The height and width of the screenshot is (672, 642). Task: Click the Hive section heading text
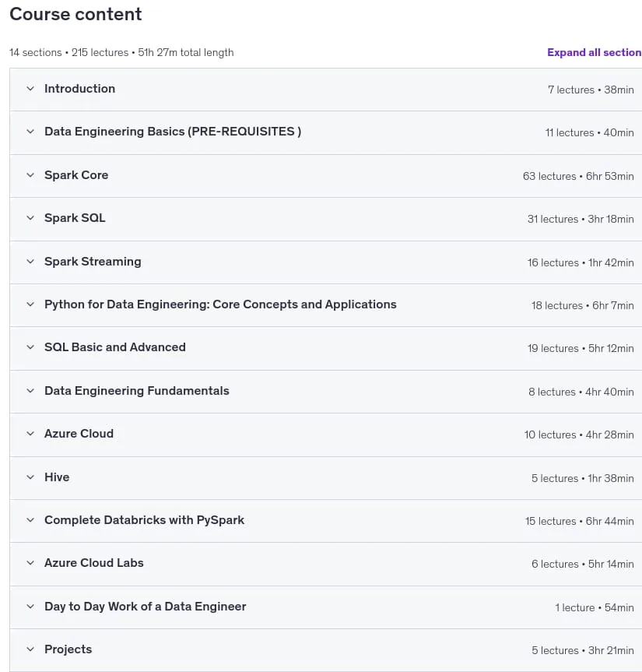coord(57,477)
